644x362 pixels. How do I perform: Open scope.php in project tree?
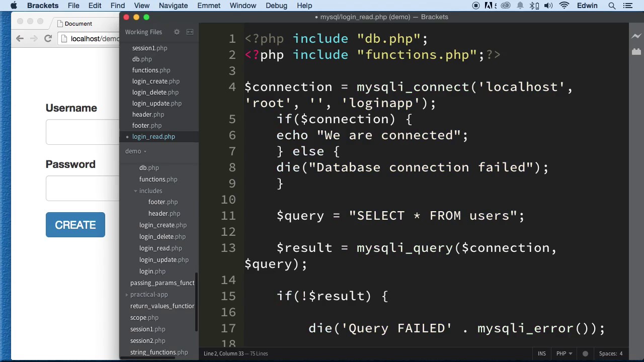pos(144,318)
